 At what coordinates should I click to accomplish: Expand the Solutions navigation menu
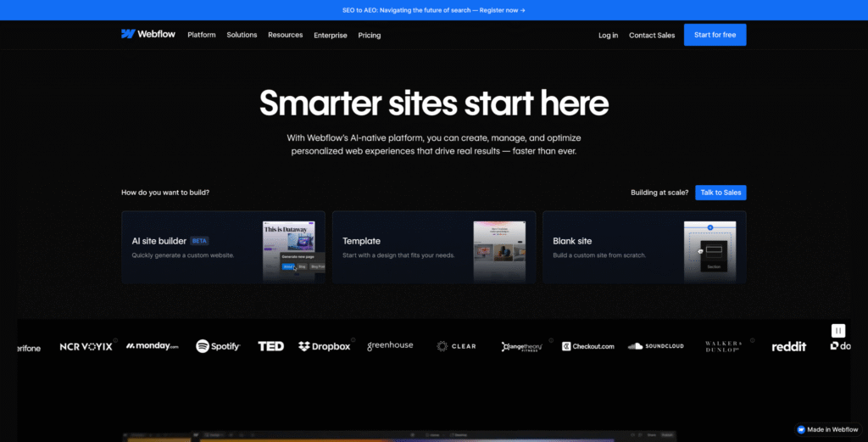242,35
